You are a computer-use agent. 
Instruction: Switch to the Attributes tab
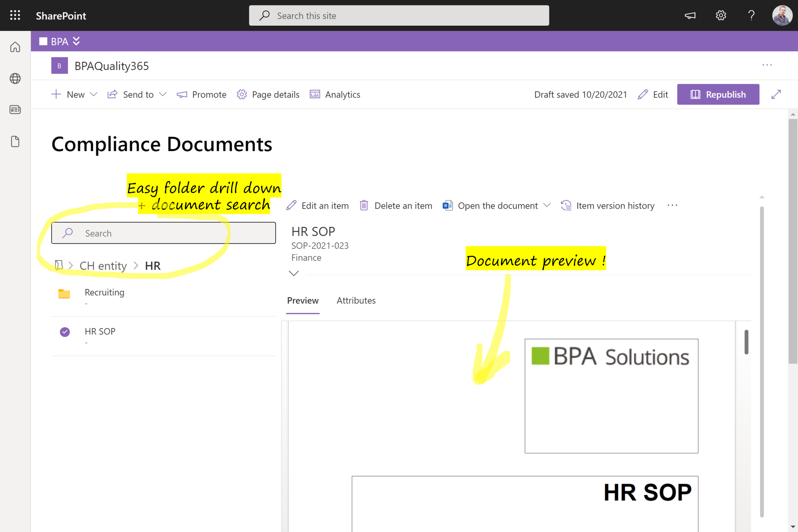[356, 301]
